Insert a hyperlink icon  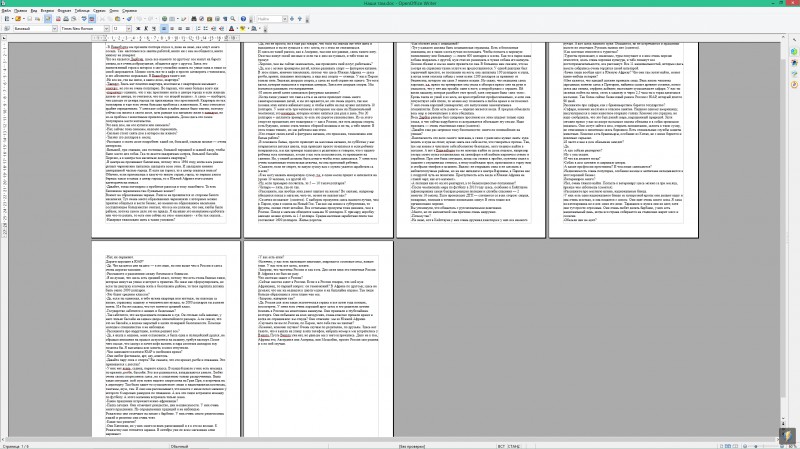(x=164, y=19)
